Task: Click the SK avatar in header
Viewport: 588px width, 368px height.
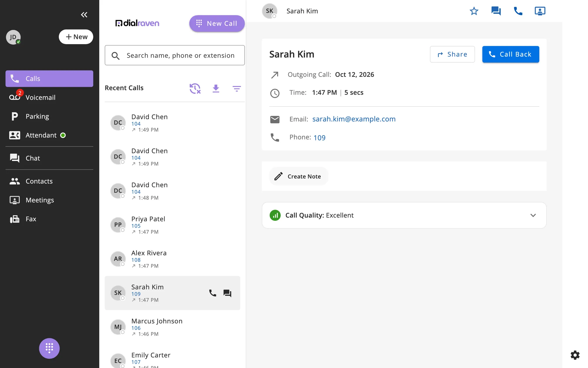Action: [x=270, y=11]
